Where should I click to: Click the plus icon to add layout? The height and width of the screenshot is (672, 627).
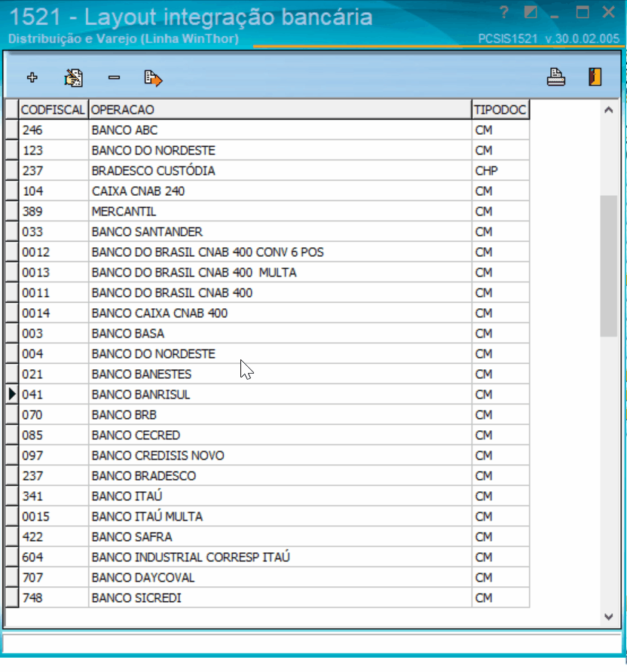tap(32, 78)
